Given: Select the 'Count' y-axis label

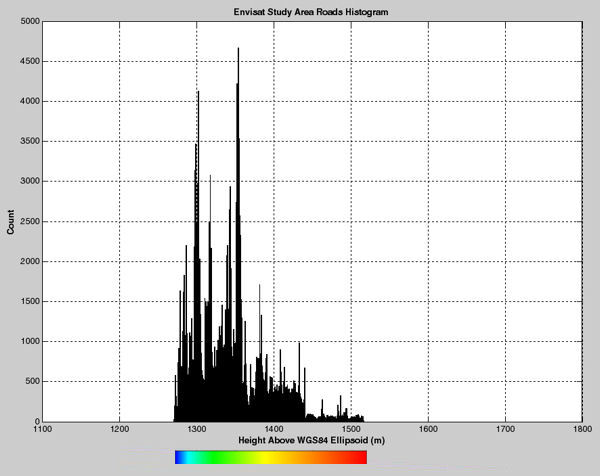Looking at the screenshot, I should point(10,222).
